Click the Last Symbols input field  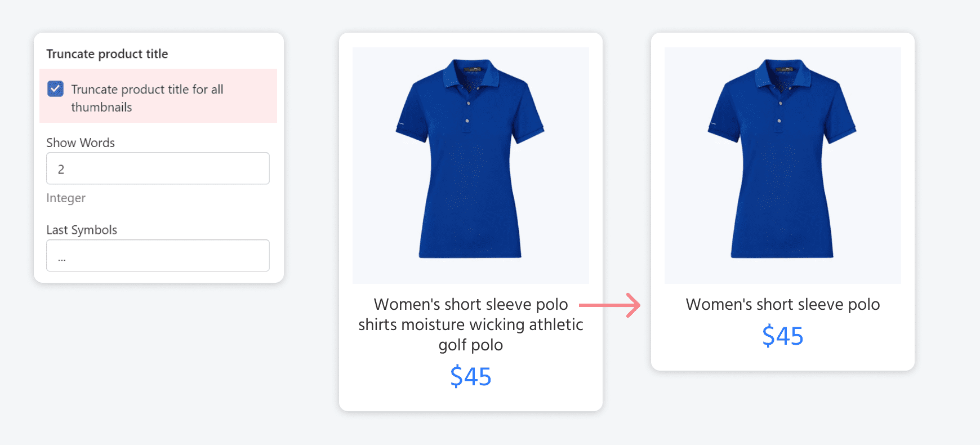tap(158, 256)
